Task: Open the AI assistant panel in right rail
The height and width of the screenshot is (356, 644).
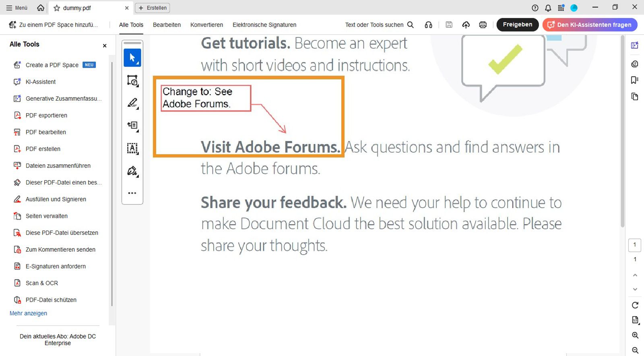Action: coord(635,46)
